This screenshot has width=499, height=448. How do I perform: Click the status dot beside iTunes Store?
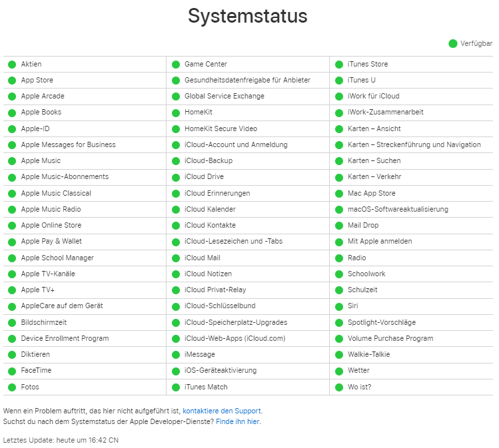(339, 65)
